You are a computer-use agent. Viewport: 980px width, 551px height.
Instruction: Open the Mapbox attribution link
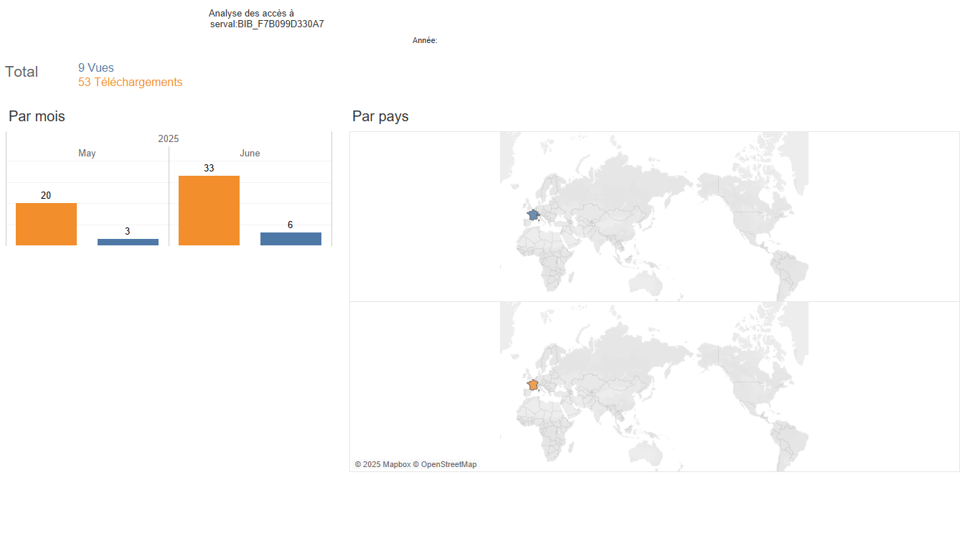(382, 465)
